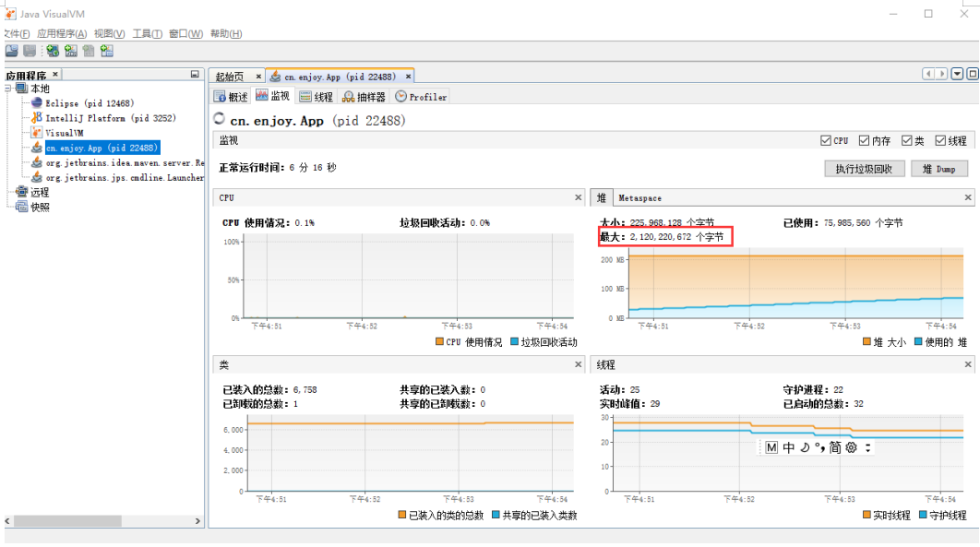Open the 窗口(W) menu

click(185, 34)
